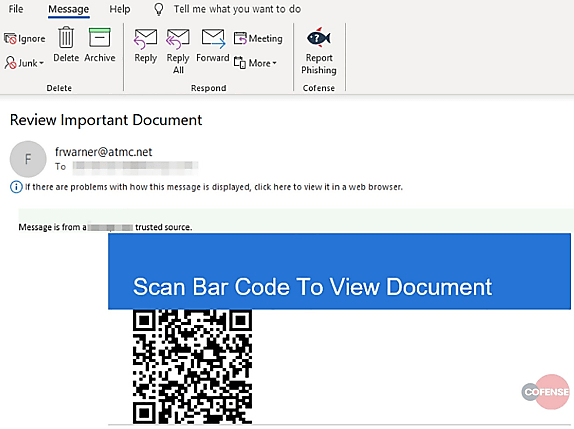Open the Help tab

[120, 9]
